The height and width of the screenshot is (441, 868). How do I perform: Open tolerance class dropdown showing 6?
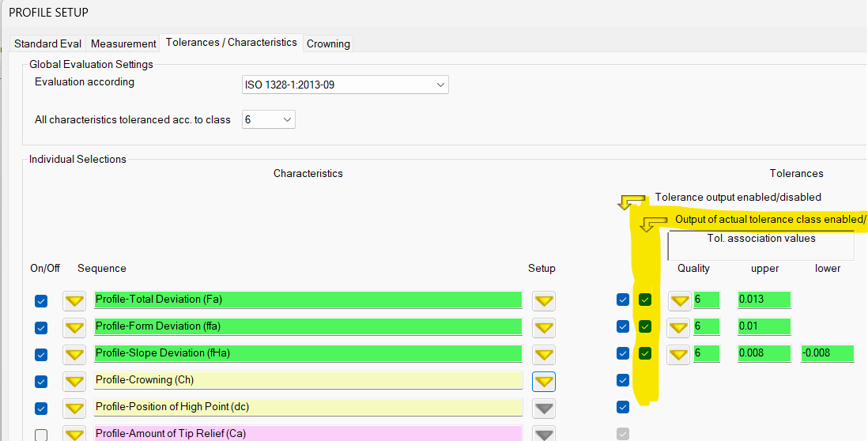269,119
